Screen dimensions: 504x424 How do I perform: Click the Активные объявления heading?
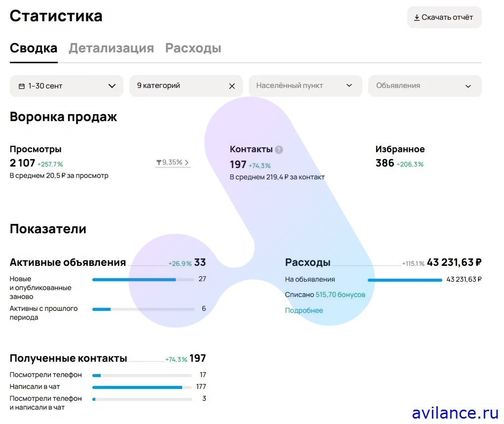pos(68,262)
